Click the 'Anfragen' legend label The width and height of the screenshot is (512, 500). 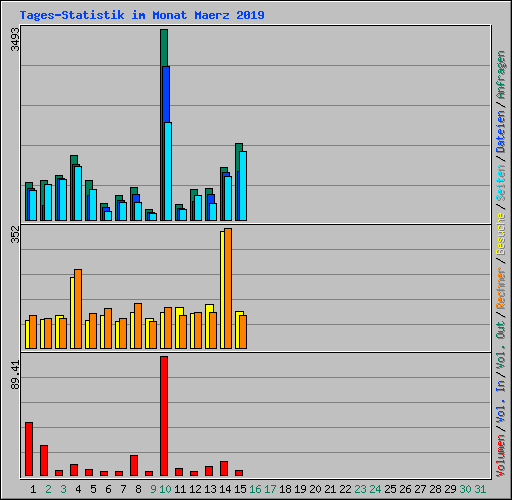click(x=501, y=75)
